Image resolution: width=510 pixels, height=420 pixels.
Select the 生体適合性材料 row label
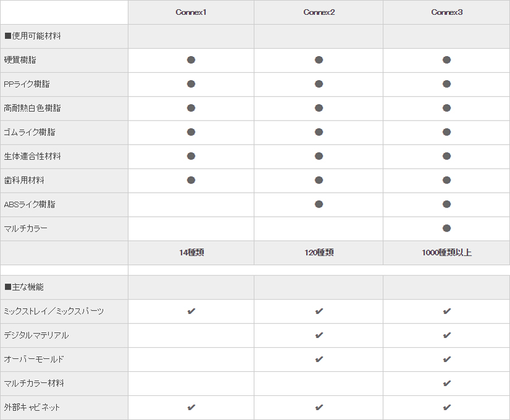click(32, 156)
